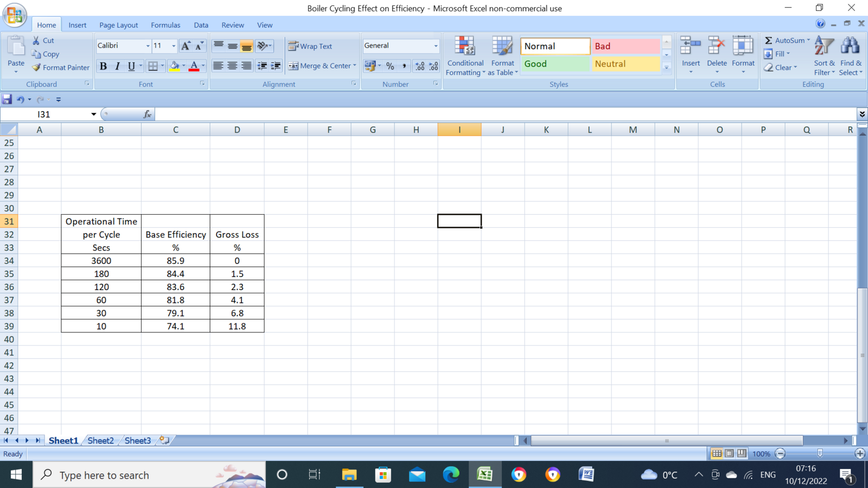
Task: Open the General number format dropdown
Action: click(435, 46)
